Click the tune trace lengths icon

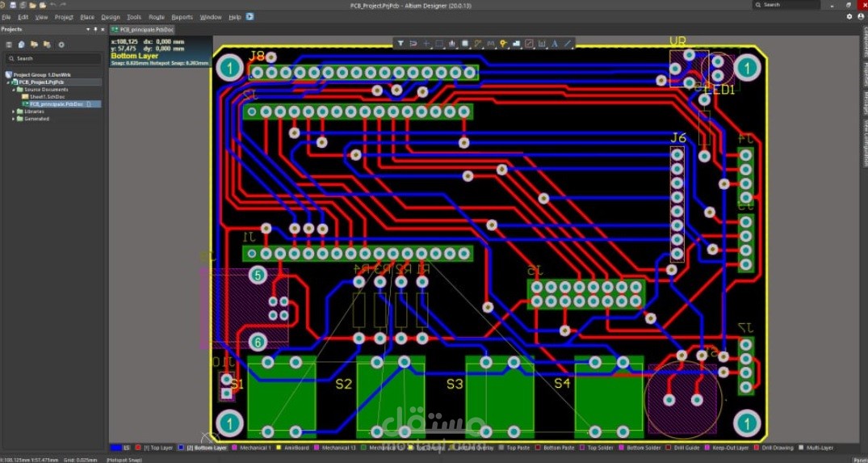[x=490, y=43]
